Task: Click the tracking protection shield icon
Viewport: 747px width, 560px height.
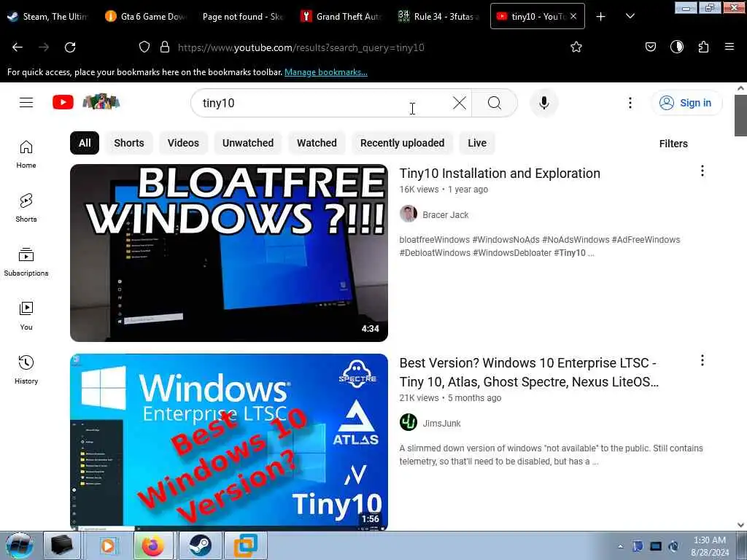Action: pos(144,47)
